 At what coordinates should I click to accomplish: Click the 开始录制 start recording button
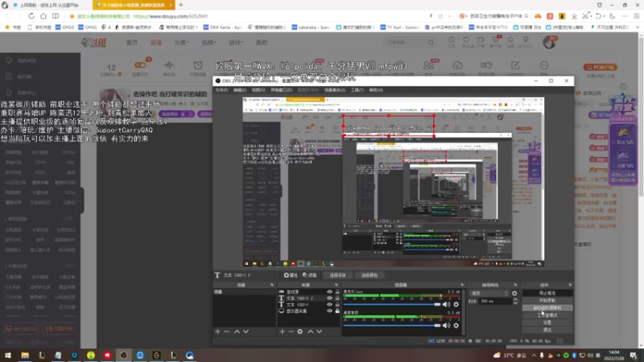(547, 300)
